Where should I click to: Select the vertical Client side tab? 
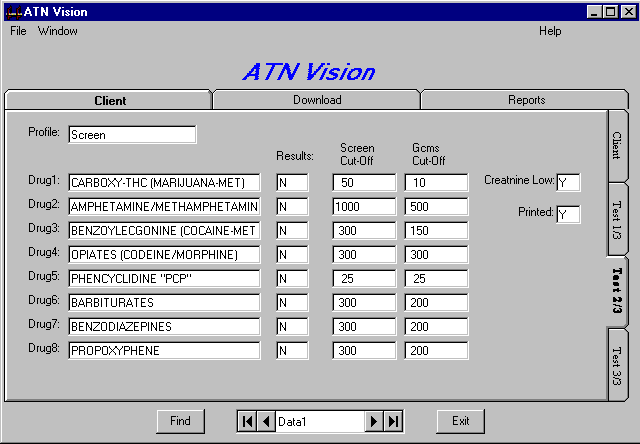(x=617, y=146)
